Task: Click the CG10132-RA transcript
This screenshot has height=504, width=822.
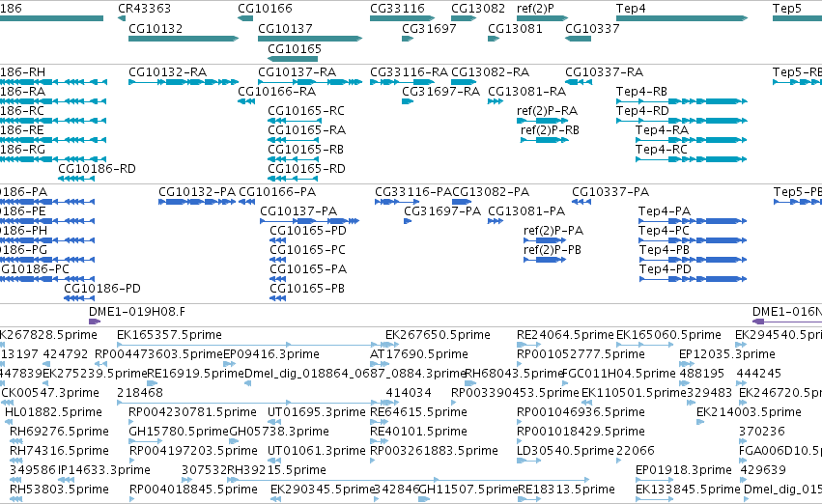Action: click(184, 82)
